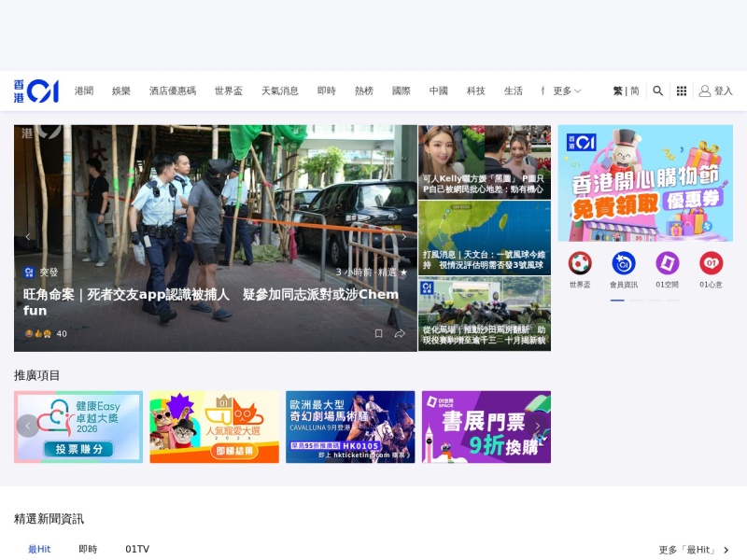The width and height of the screenshot is (747, 560).
Task: Open 世界盃 navigation item
Action: [229, 91]
